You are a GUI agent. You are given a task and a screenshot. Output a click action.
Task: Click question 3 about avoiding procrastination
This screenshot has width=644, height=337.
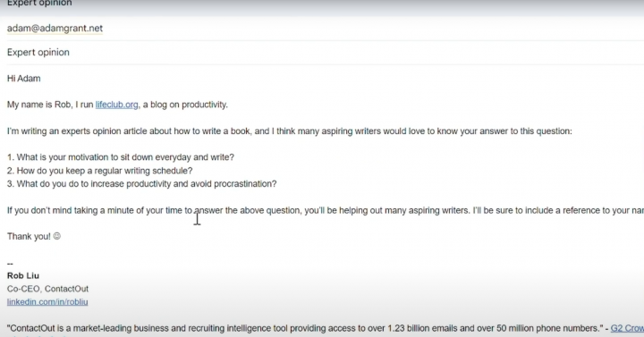pos(141,184)
